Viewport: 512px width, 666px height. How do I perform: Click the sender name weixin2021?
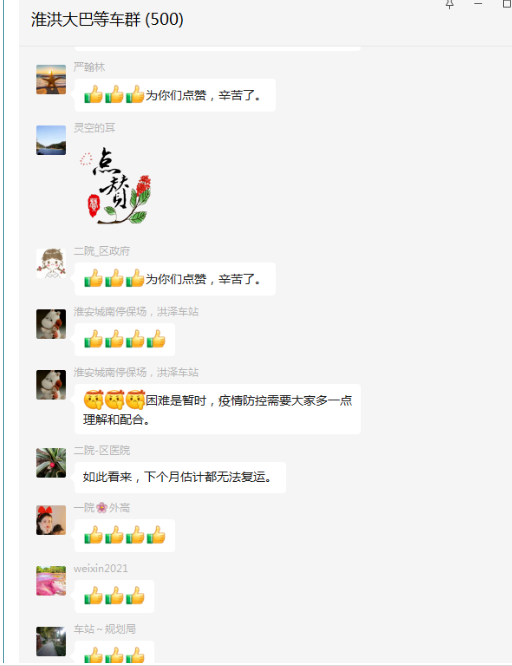[101, 568]
